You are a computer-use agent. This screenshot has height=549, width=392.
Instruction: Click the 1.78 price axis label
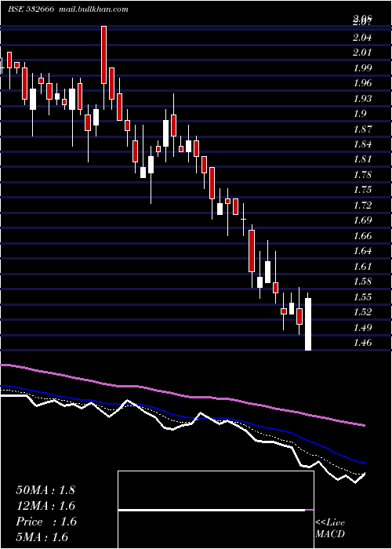362,174
